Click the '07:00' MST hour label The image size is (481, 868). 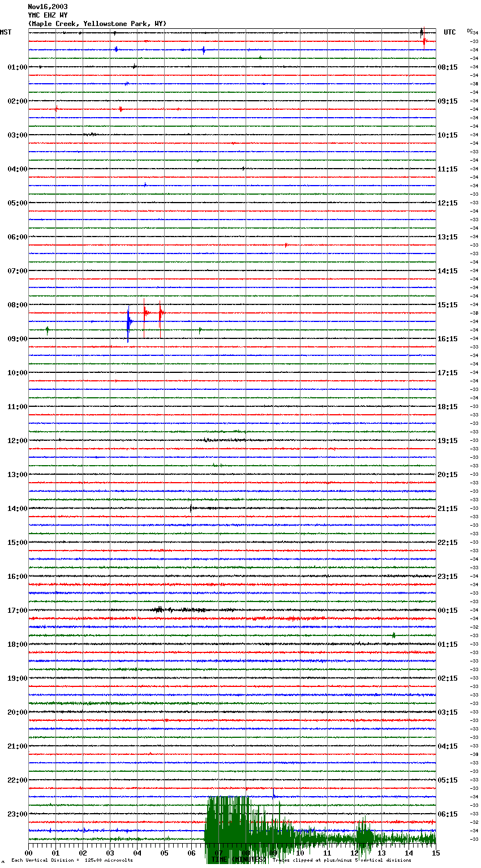coord(18,271)
